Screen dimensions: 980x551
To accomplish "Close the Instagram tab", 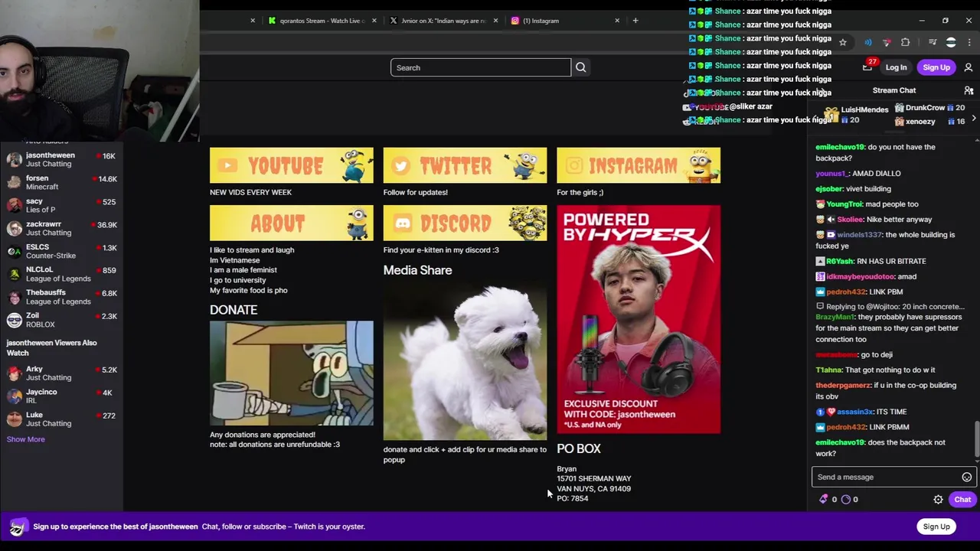I will [x=617, y=21].
